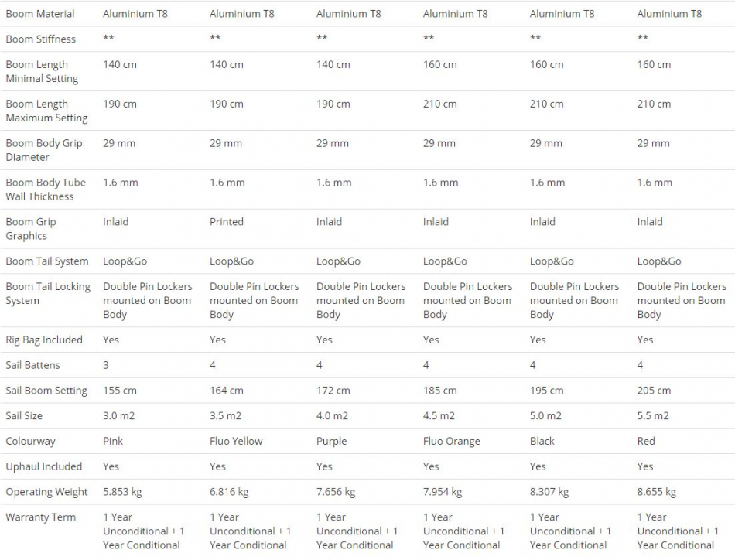
Task: Select the Red colourway cell
Action: coord(646,441)
